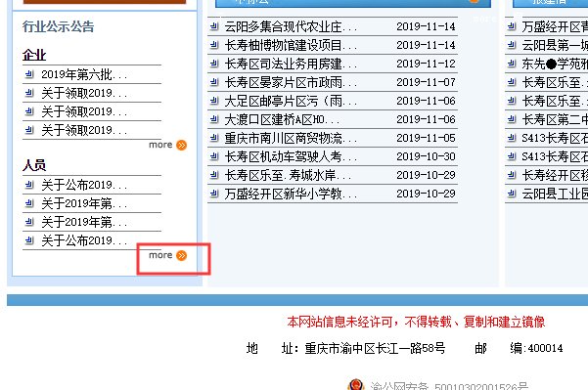Click address text 重庆市渝中区长江一路58号
The height and width of the screenshot is (390, 588).
click(375, 348)
